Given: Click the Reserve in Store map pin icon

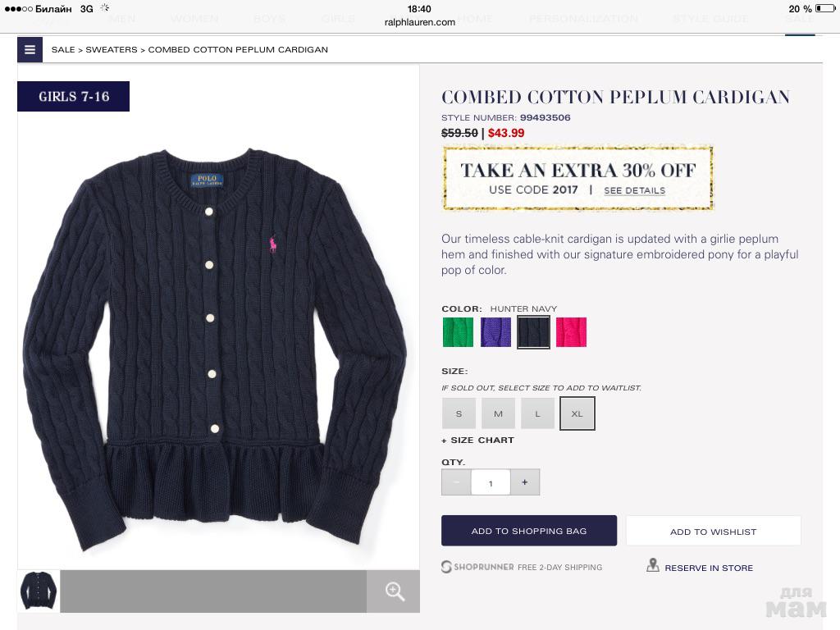Looking at the screenshot, I should 652,565.
